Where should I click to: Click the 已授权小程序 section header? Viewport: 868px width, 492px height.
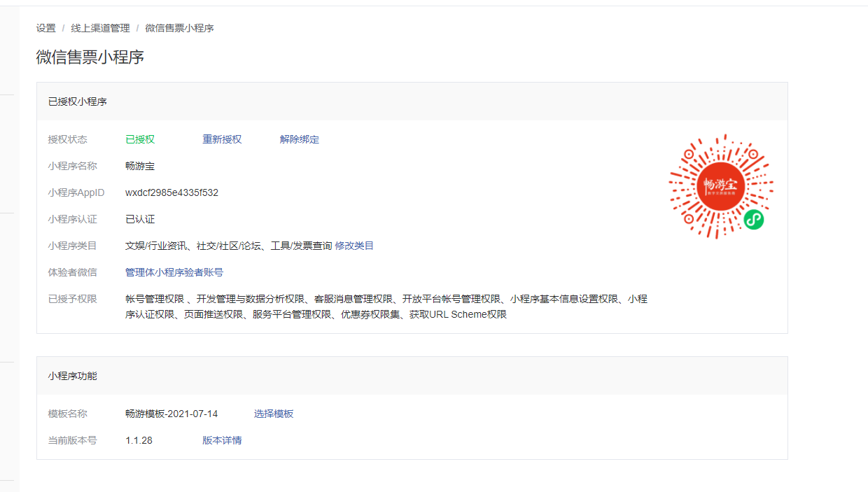click(x=412, y=101)
